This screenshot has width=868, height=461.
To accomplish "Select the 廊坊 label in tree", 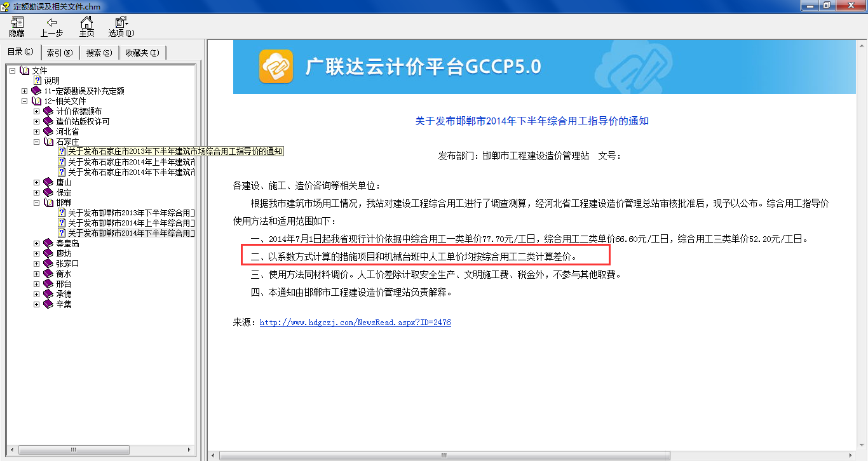I will (x=64, y=253).
